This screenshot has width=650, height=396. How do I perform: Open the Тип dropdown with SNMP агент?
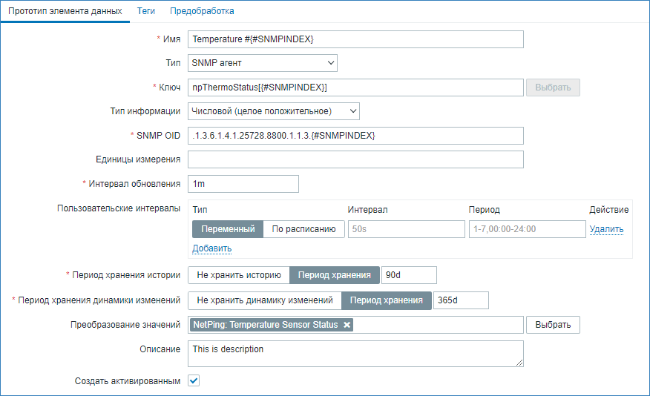(262, 63)
